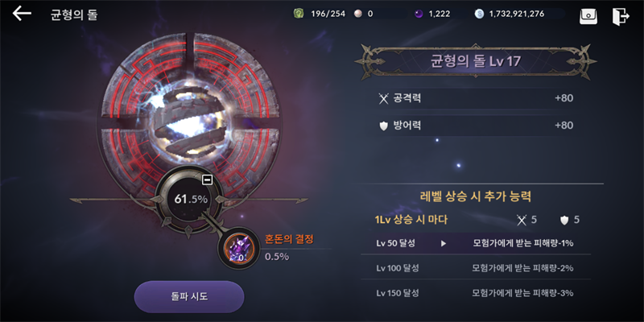This screenshot has height=322, width=644.
Task: Click the 균형의 돌 Lv 17 banner
Action: point(476,62)
